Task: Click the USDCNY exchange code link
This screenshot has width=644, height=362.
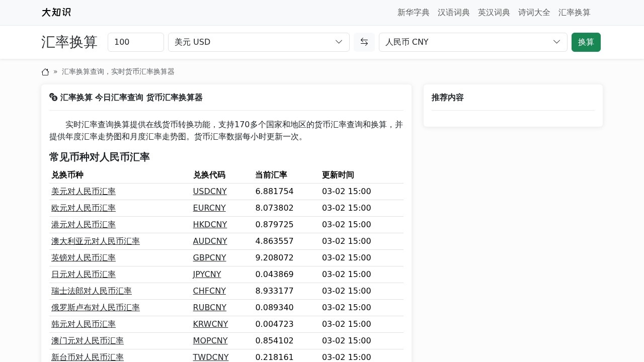Action: tap(210, 192)
